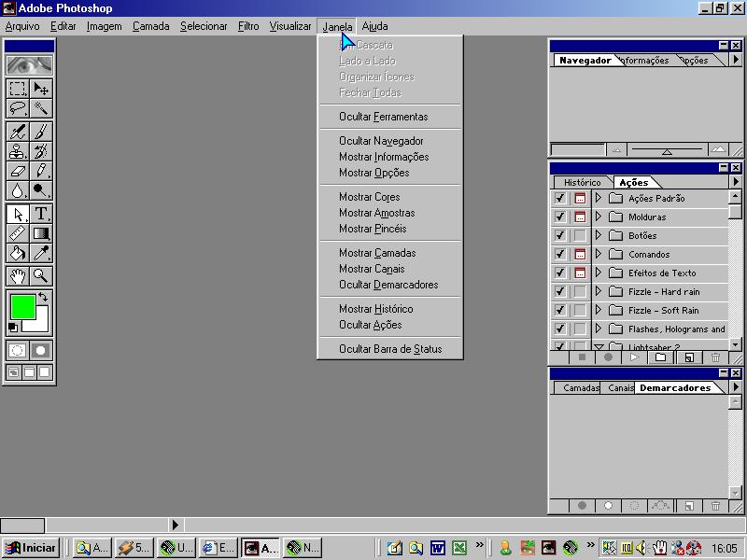The image size is (747, 560).
Task: Select the Eraser tool
Action: (18, 171)
